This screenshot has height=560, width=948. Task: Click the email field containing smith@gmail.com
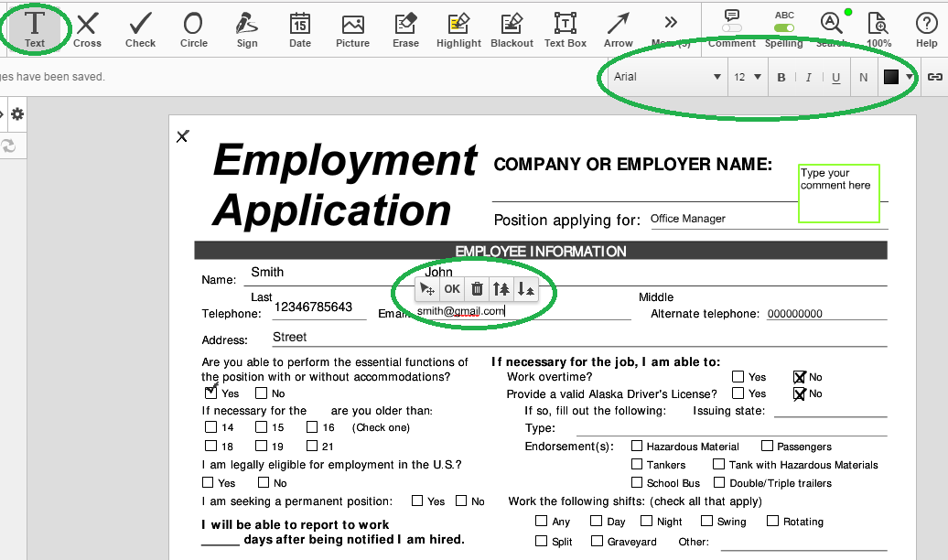tap(460, 311)
